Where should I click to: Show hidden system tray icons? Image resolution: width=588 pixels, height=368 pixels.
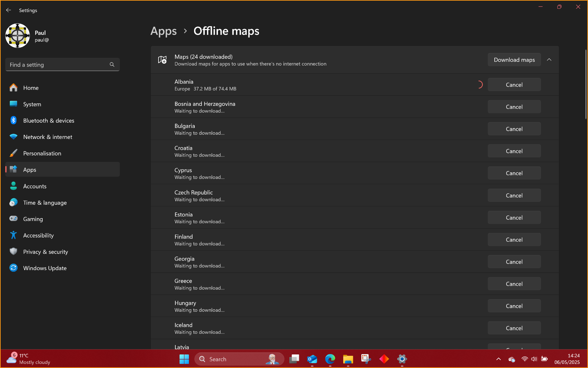point(498,359)
